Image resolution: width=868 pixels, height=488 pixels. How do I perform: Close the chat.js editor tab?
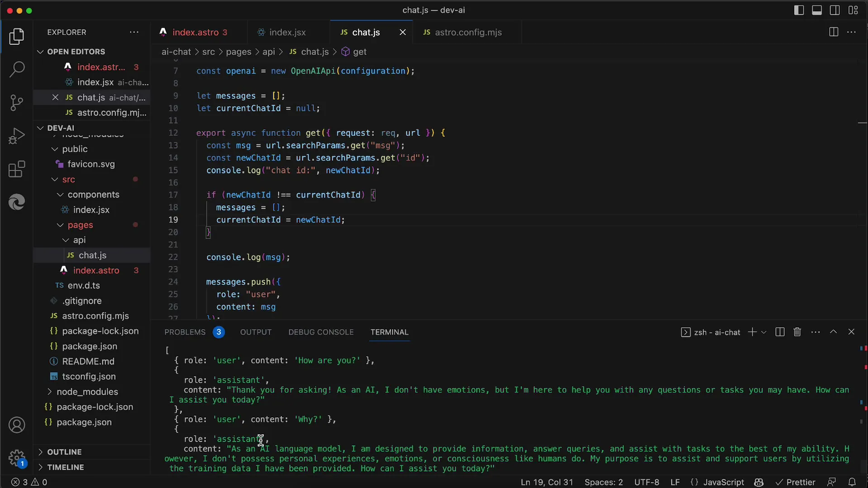[402, 32]
